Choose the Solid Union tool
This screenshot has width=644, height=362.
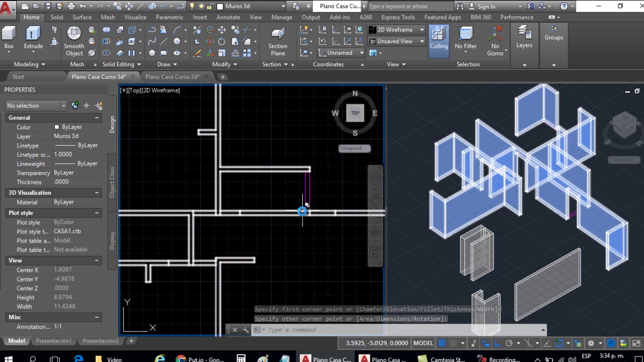tap(107, 30)
